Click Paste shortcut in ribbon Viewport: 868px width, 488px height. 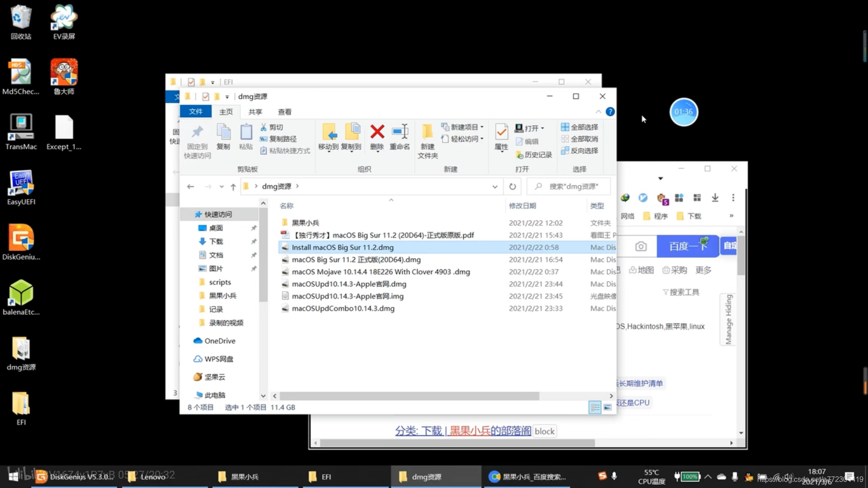click(285, 151)
